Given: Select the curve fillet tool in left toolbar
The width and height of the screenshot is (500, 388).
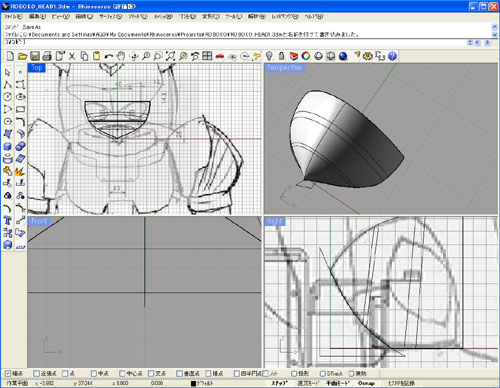Looking at the screenshot, I should pyautogui.click(x=20, y=121).
